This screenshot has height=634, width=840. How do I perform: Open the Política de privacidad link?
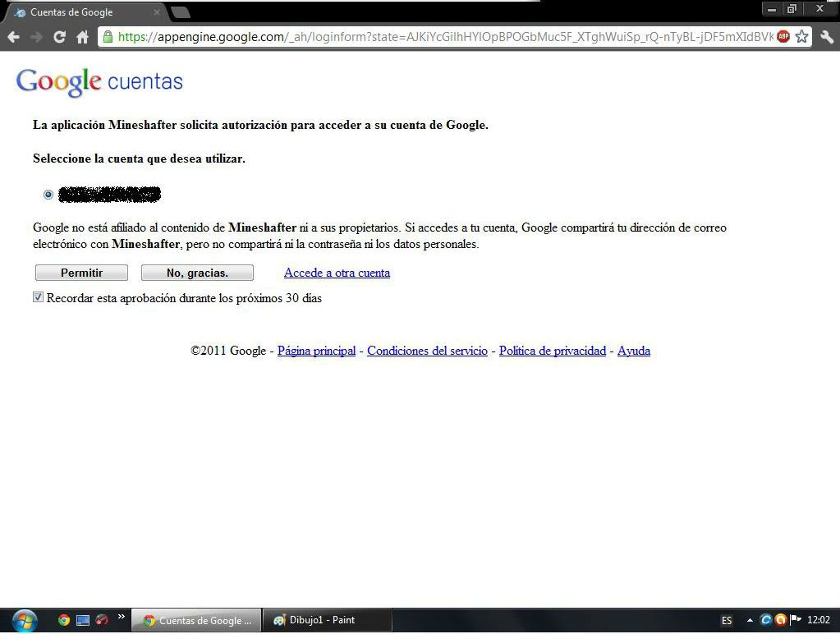(553, 351)
